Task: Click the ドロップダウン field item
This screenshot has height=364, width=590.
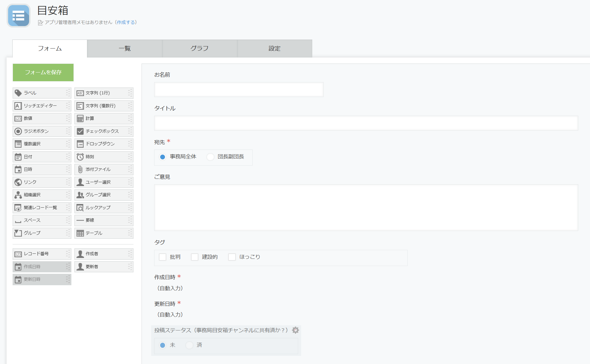Action: click(103, 144)
